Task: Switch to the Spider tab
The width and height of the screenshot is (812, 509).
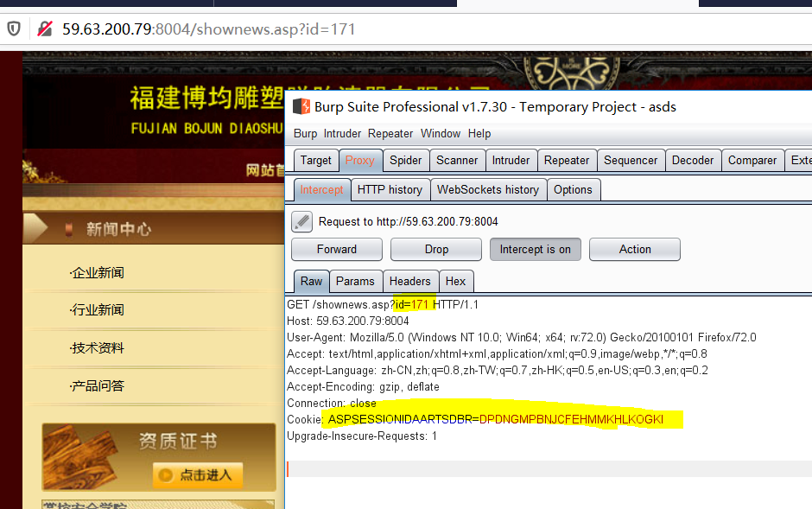Action: (406, 161)
